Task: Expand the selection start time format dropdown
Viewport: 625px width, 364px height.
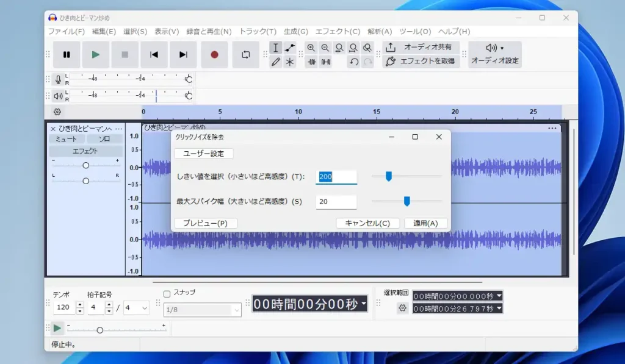Action: [499, 296]
